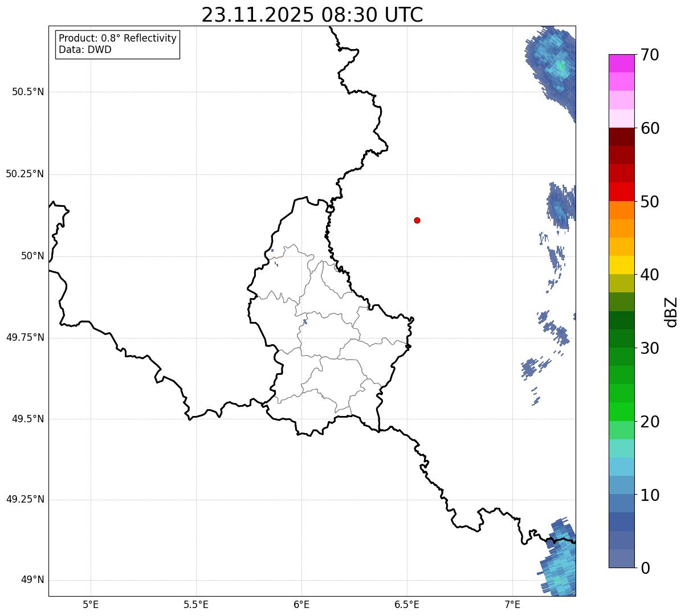Viewport: 685px width, 616px height.
Task: Click the 49.25°N latitude label
Action: 25,499
